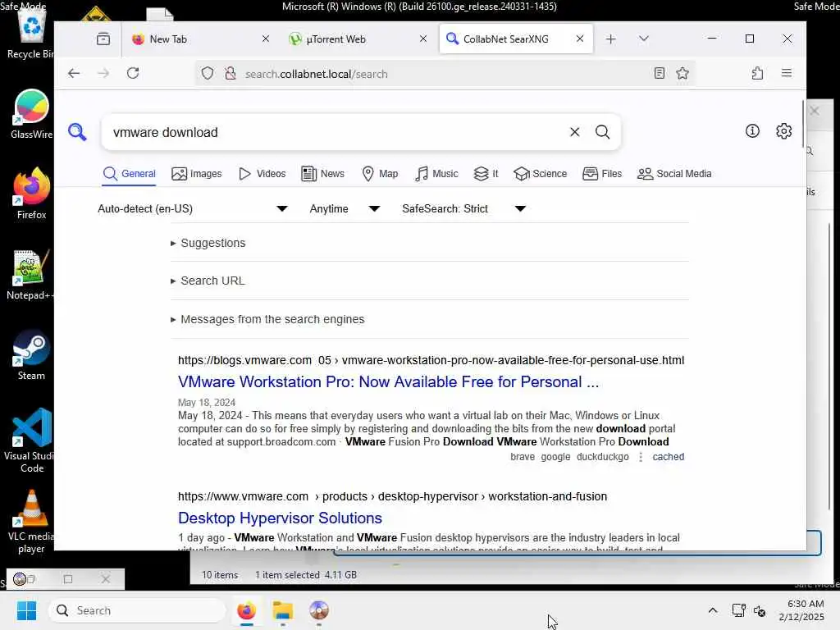Open the Notepad++ desktop shortcut
The width and height of the screenshot is (840, 630).
(30, 274)
